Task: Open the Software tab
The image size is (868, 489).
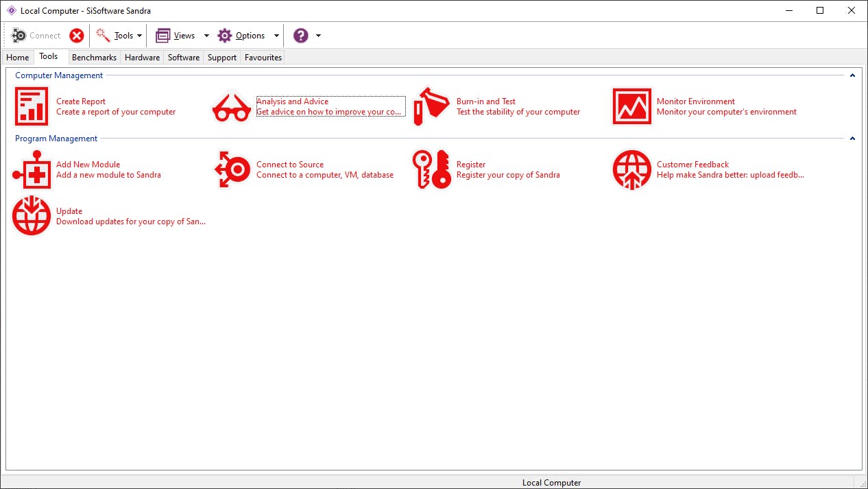Action: [x=184, y=58]
